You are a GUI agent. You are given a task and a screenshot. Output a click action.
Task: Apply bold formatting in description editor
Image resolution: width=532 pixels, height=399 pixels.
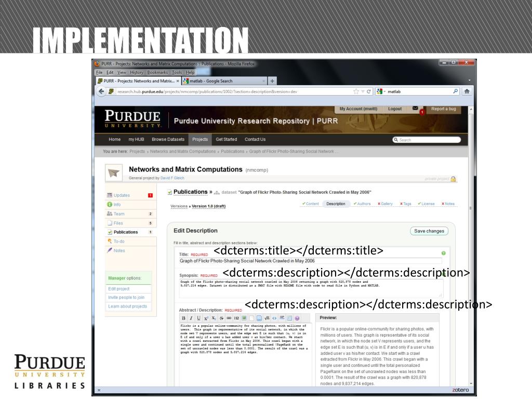click(x=183, y=318)
